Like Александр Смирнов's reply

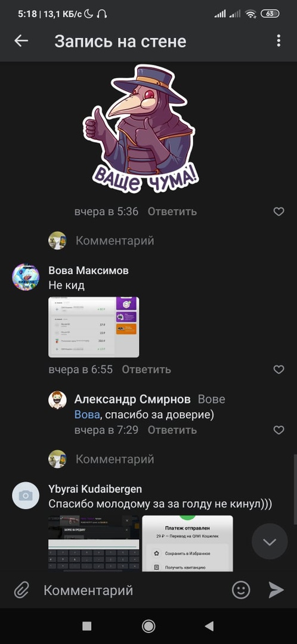[x=279, y=430]
